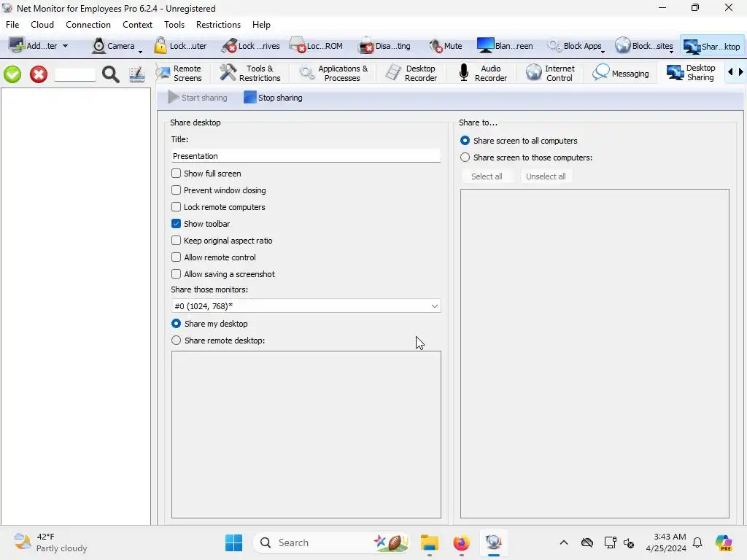Switch to Tools & Restrictions tab

(250, 74)
